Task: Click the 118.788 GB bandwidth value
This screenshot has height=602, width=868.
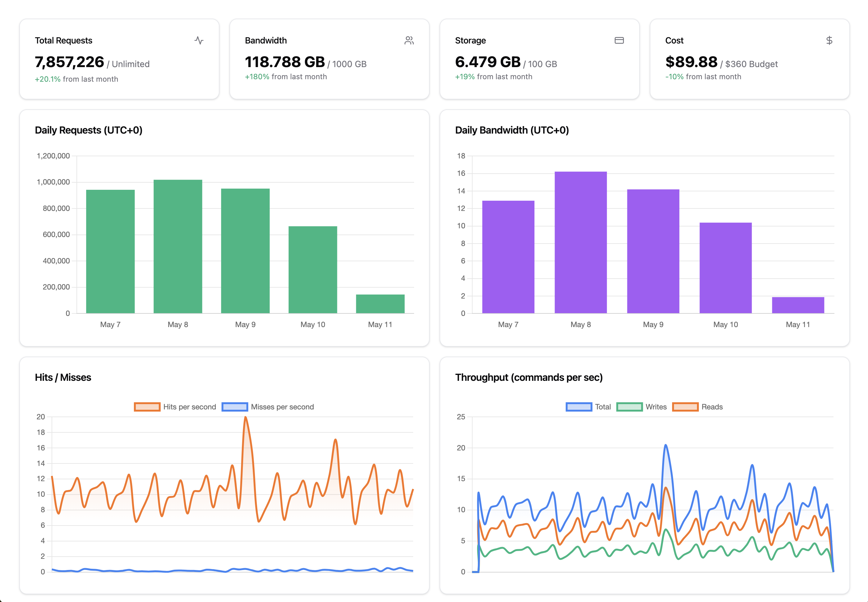Action: point(284,62)
